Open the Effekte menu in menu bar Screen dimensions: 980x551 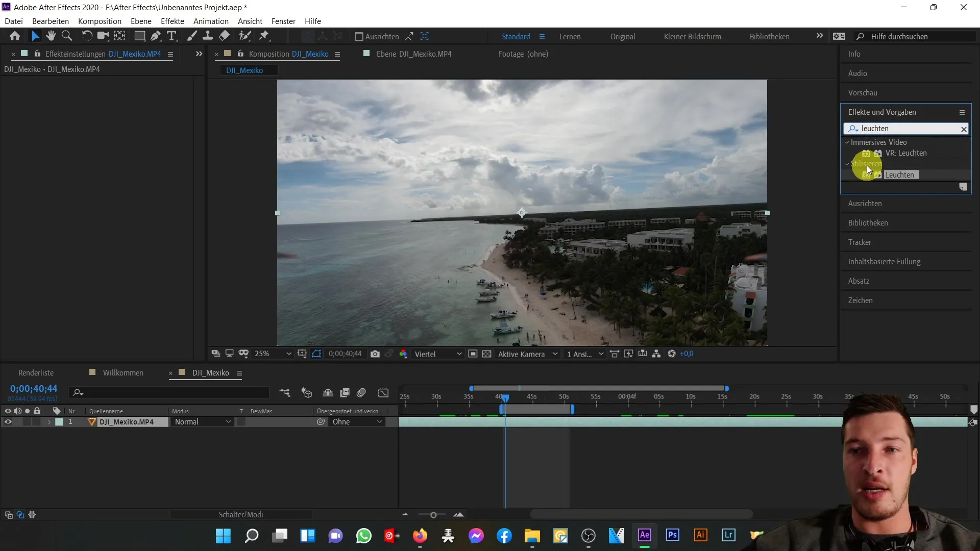(173, 21)
